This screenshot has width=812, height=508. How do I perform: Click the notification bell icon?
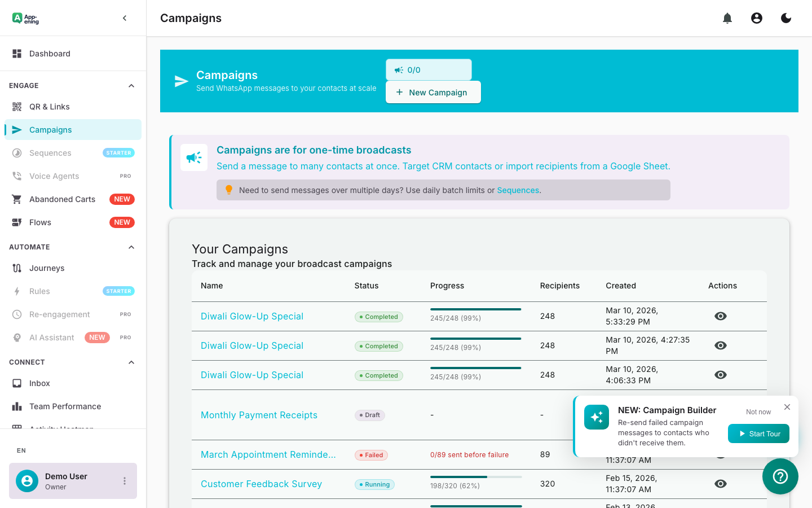click(727, 18)
